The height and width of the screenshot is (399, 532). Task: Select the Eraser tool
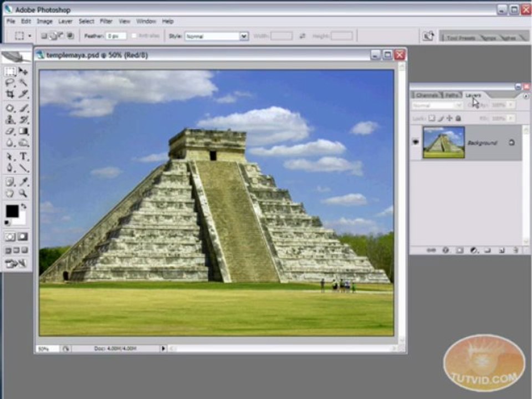10,131
